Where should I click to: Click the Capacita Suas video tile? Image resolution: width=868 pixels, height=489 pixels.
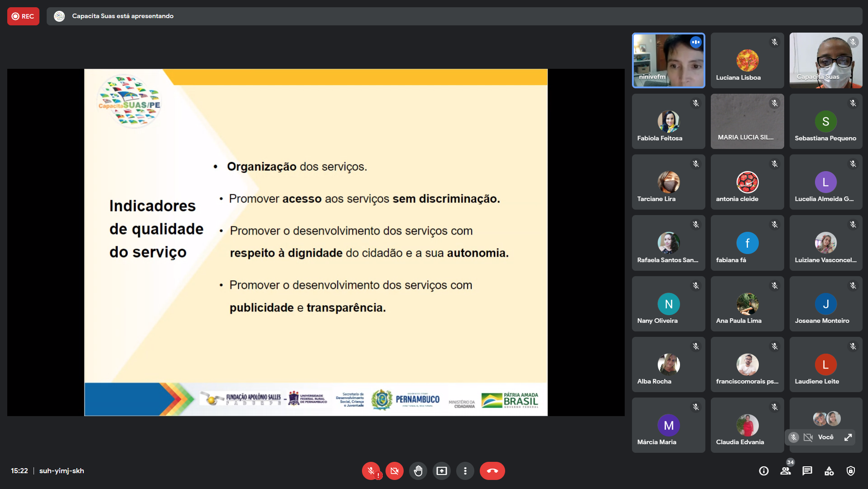point(825,60)
